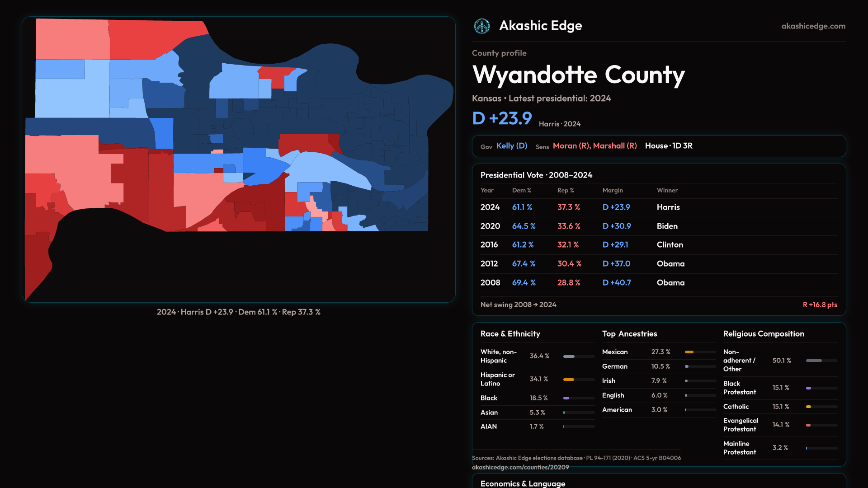Image resolution: width=868 pixels, height=488 pixels.
Task: Click the Margin column header
Action: click(x=613, y=191)
